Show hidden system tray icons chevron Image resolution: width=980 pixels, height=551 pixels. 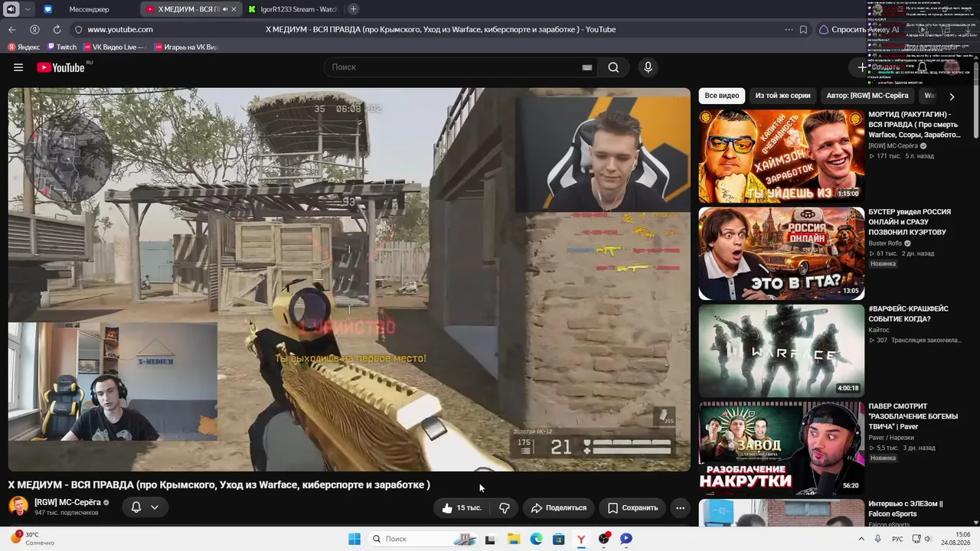(861, 539)
